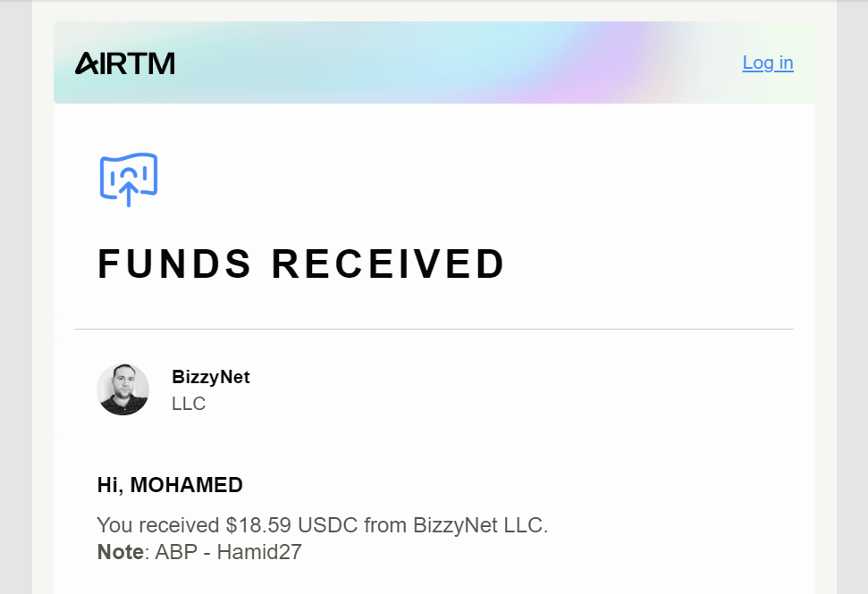Click the Hi, MOHAMED greeting

click(170, 485)
